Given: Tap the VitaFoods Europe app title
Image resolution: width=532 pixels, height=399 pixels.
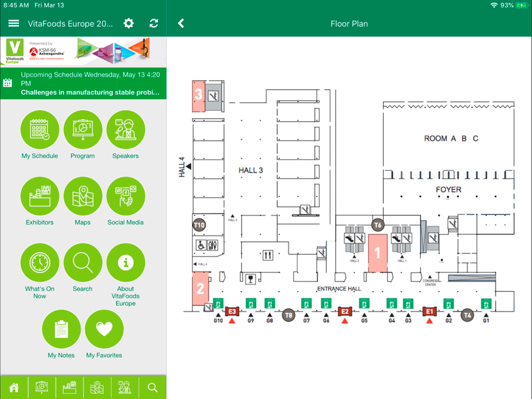Looking at the screenshot, I should (70, 24).
